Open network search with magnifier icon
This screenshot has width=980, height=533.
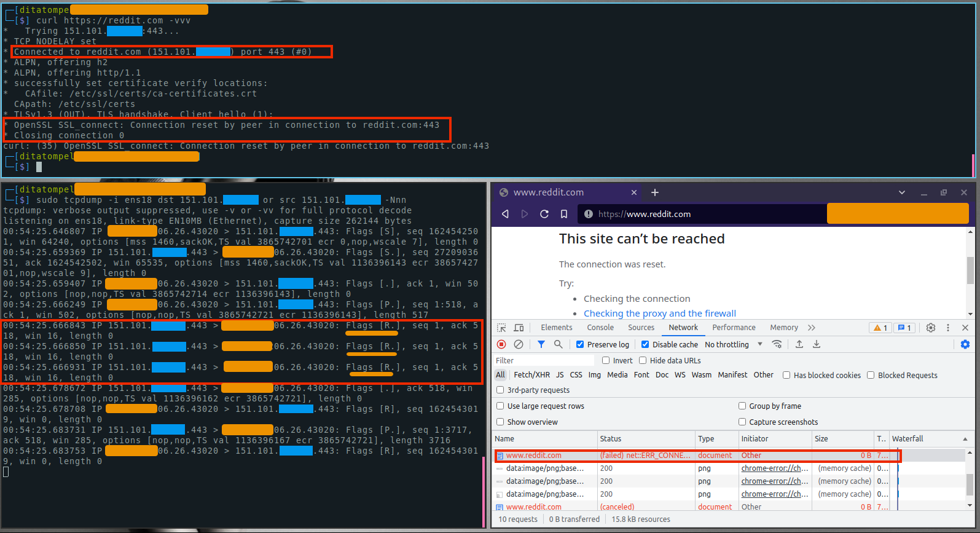[x=559, y=344]
